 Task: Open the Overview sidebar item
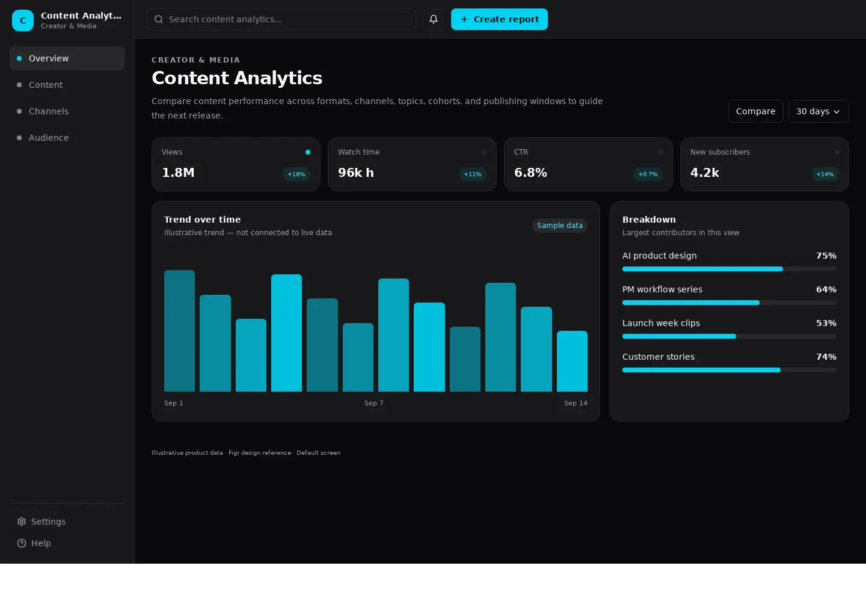(67, 58)
